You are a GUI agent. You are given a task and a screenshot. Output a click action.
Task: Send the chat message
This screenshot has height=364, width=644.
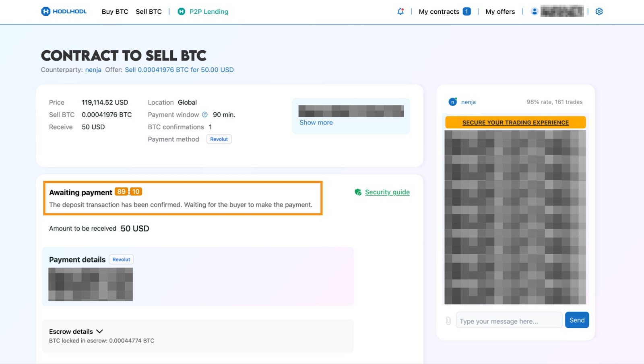[x=577, y=320]
